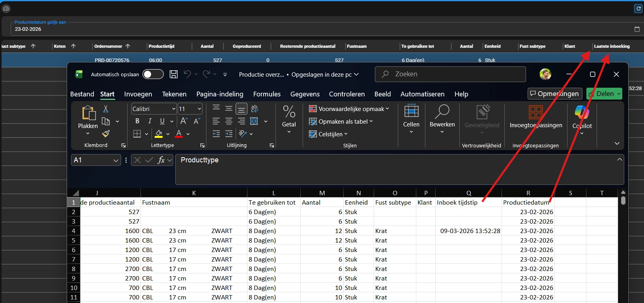Image resolution: width=644 pixels, height=303 pixels.
Task: Switch to the Formules tab
Action: point(267,94)
